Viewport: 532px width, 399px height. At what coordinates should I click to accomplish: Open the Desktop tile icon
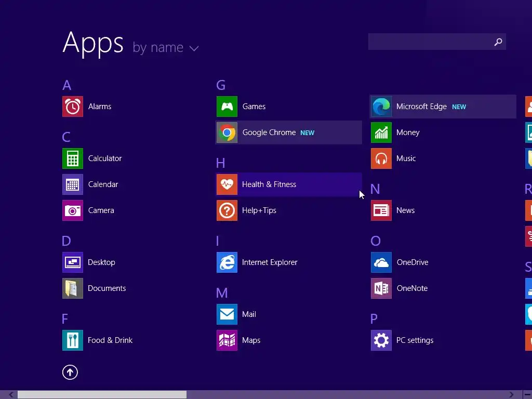73,262
